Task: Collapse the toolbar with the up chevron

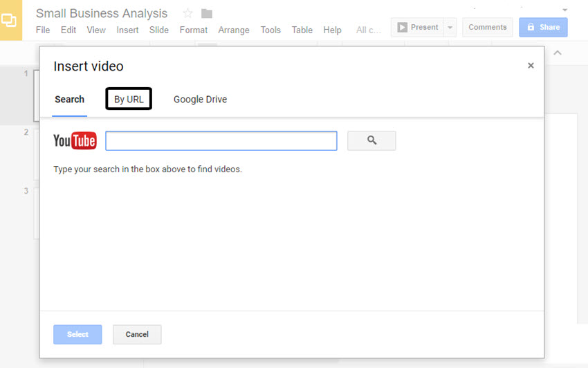Action: click(558, 53)
